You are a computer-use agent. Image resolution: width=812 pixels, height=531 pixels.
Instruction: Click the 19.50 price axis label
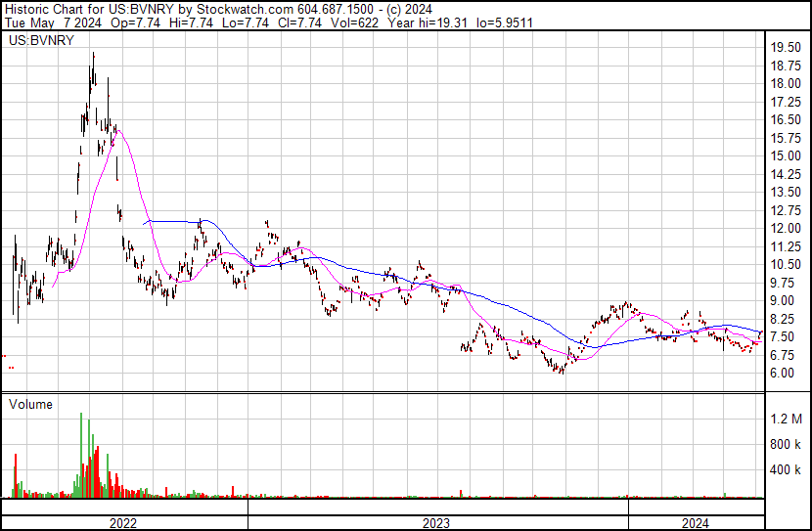tap(786, 48)
